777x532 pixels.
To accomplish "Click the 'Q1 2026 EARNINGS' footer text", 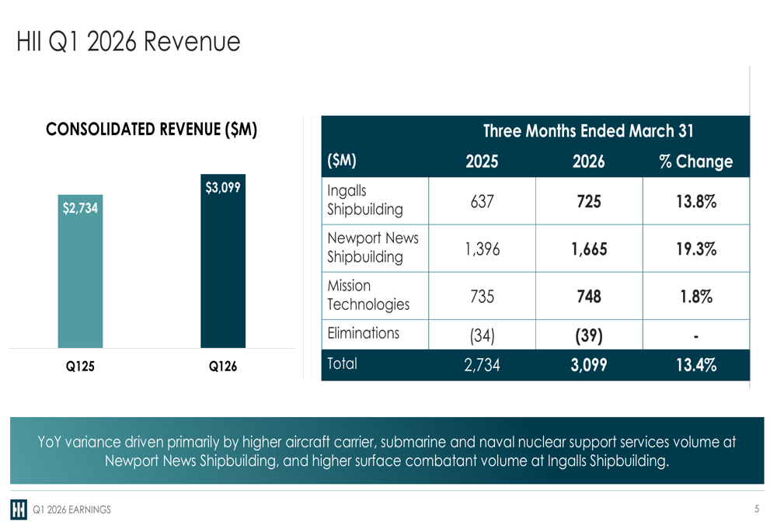I will click(71, 509).
